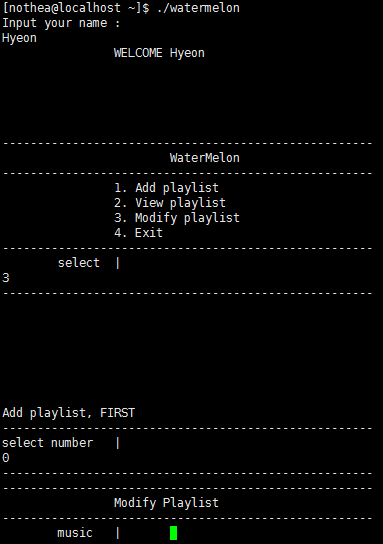Select the '3. Modify playlist' menu line
Viewport: 383px width, 544px height.
point(177,218)
